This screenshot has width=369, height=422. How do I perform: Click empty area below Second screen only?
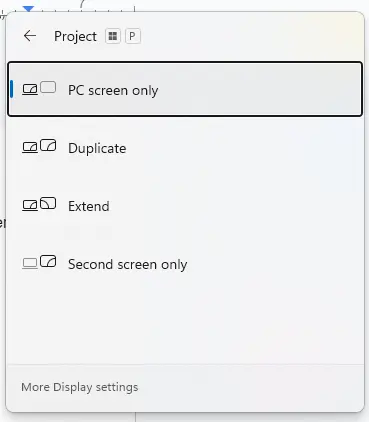(x=185, y=327)
